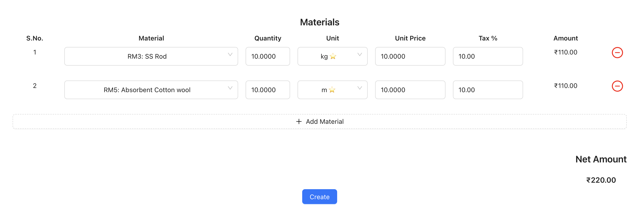Viewport: 644px width, 215px height.
Task: Remove the RM5: Absorbent Cotton wool row
Action: click(618, 86)
